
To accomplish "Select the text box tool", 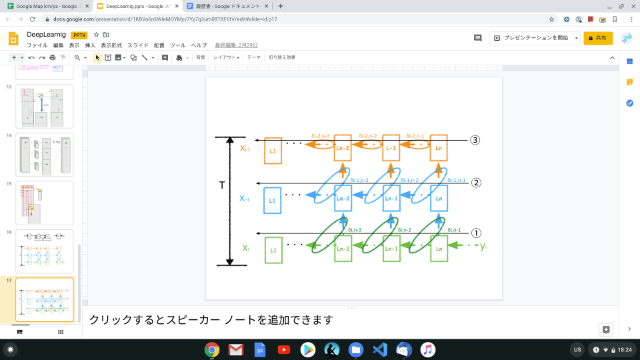I will (108, 58).
